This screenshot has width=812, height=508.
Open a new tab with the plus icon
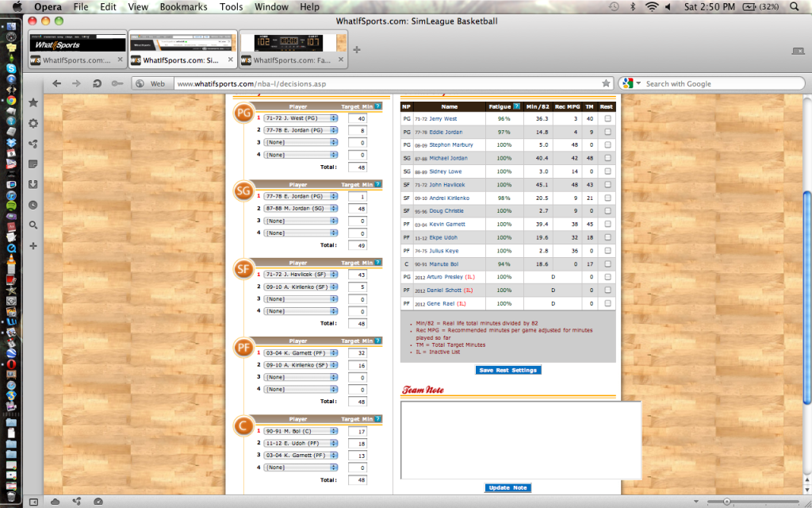(357, 50)
